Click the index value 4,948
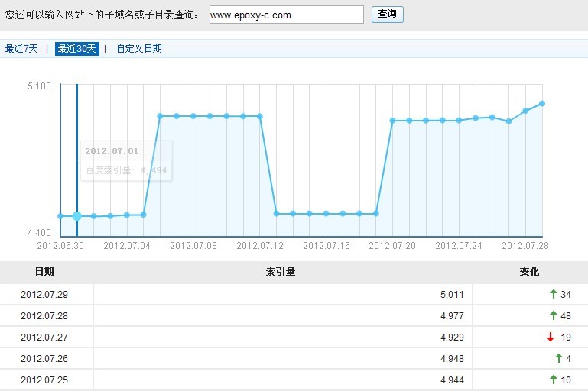This screenshot has width=588, height=391. pyautogui.click(x=452, y=358)
